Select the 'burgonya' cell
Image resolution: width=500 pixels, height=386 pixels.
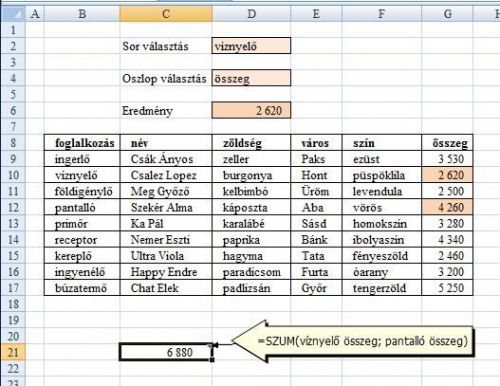click(x=251, y=175)
